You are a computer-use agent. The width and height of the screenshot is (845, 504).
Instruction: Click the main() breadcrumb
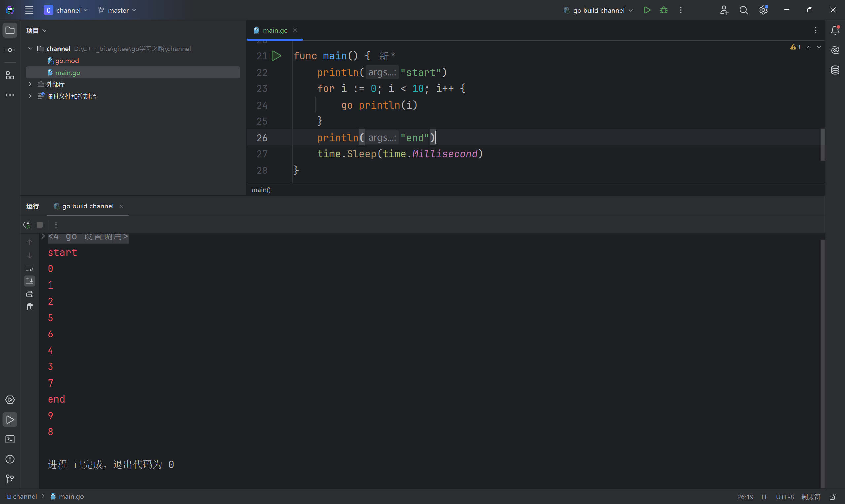(x=261, y=190)
